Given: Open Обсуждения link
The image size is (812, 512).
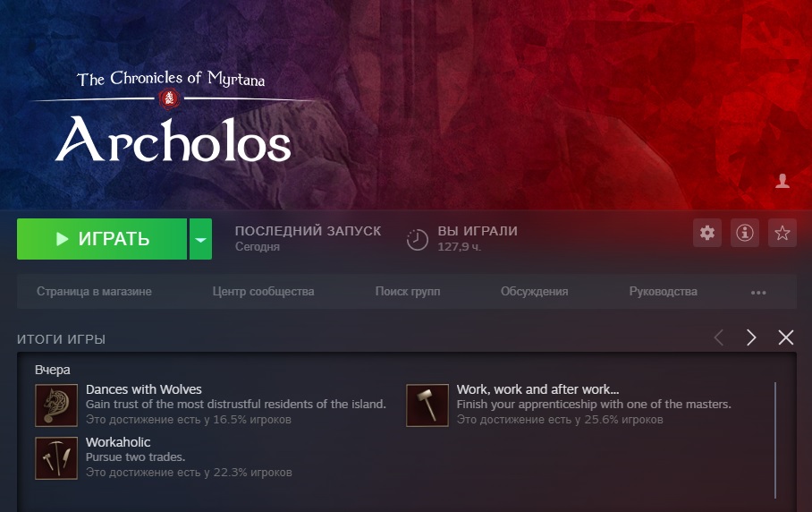Looking at the screenshot, I should 534,292.
